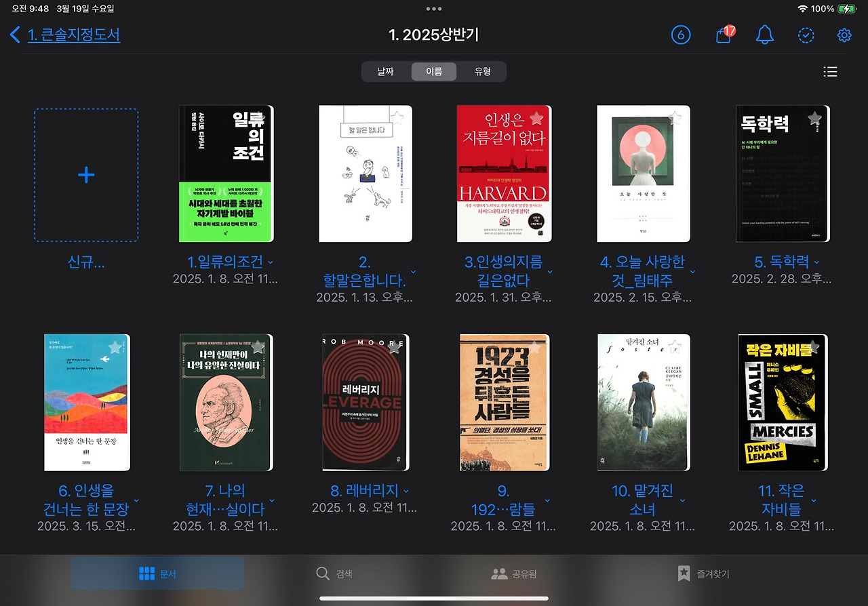Open the circled number 6 icon

[x=681, y=35]
